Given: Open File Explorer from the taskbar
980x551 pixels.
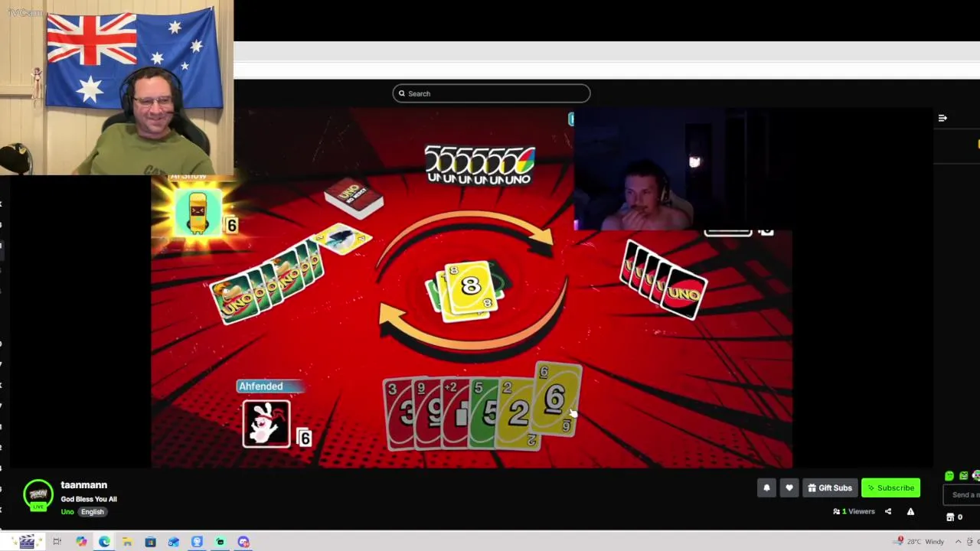Looking at the screenshot, I should pyautogui.click(x=127, y=542).
